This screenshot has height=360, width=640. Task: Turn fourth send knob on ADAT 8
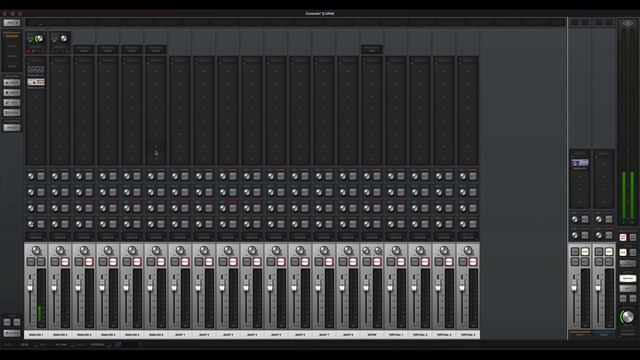(343, 224)
